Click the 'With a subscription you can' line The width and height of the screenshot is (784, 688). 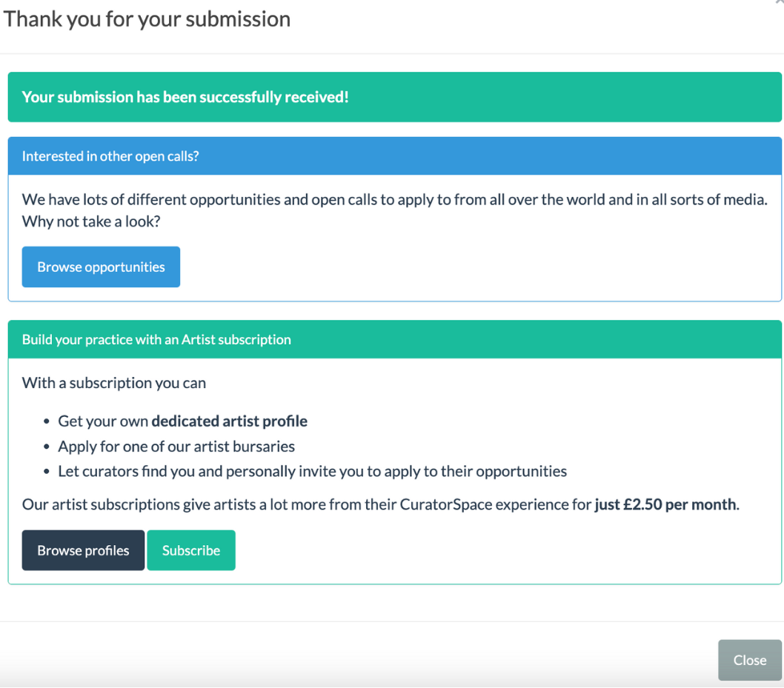(114, 383)
